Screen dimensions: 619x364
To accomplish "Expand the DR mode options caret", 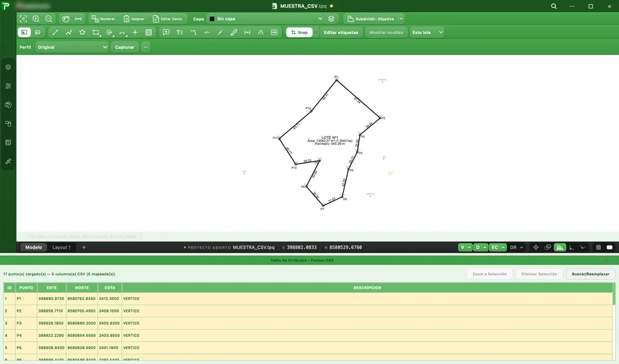I will pyautogui.click(x=522, y=247).
